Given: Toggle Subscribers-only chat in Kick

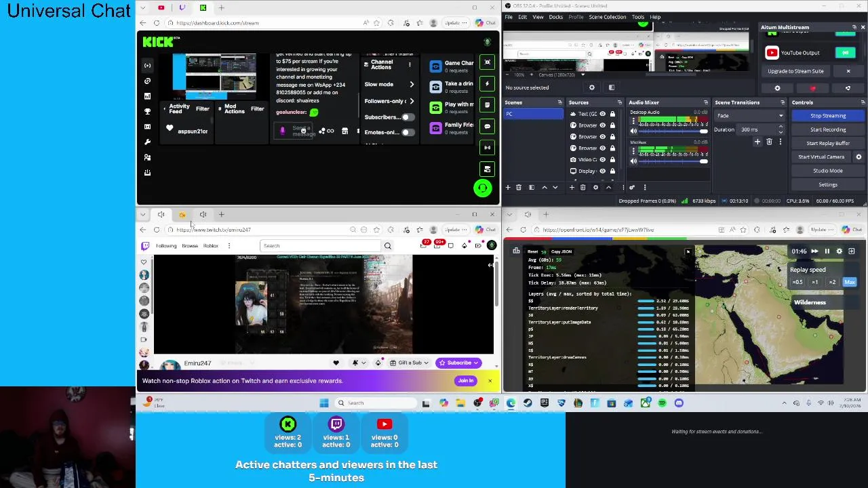Looking at the screenshot, I should pyautogui.click(x=407, y=117).
